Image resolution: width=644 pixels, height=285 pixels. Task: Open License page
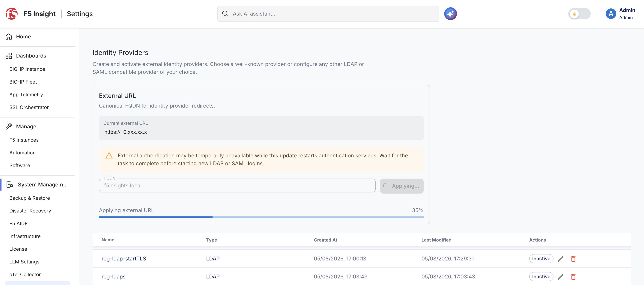pos(18,249)
